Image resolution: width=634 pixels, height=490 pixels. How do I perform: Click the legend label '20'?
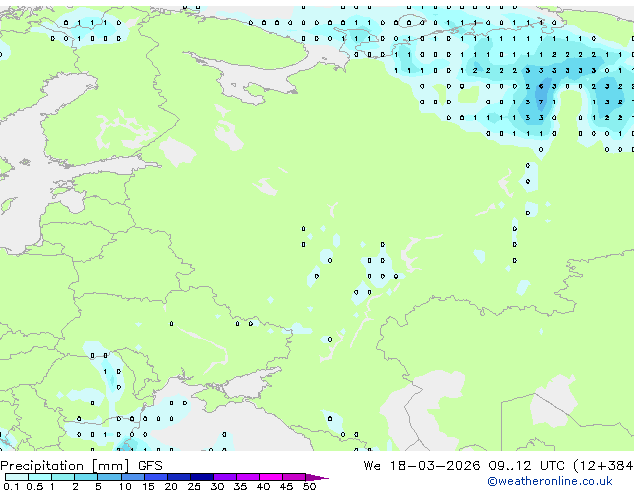[x=171, y=486]
